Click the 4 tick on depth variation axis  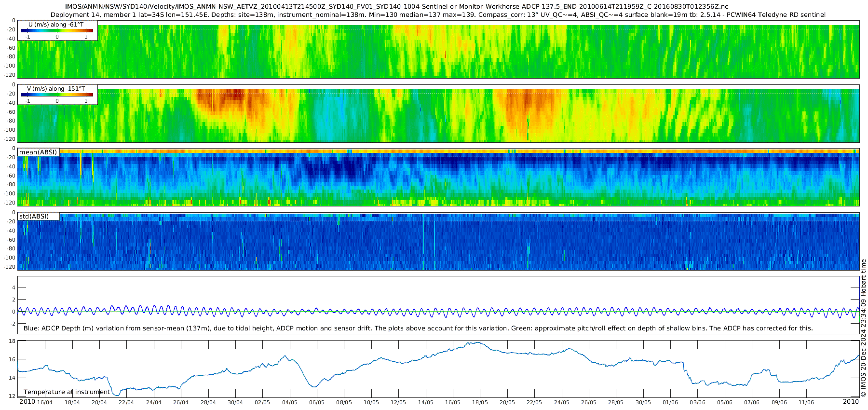[14, 287]
